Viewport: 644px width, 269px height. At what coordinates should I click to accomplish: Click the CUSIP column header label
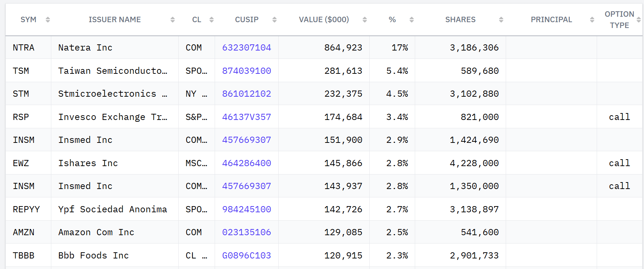click(247, 20)
